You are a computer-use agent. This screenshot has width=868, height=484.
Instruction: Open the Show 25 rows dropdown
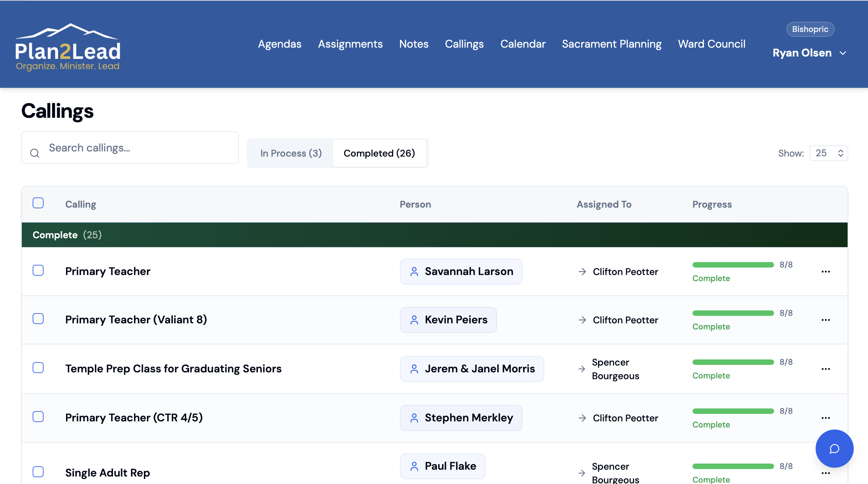829,153
